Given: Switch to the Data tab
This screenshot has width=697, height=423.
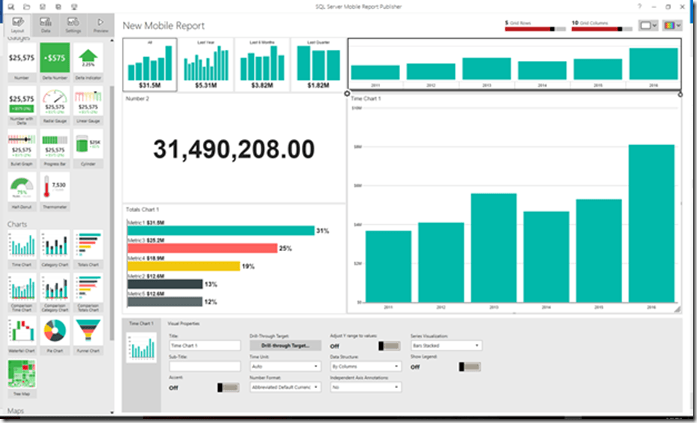Looking at the screenshot, I should (46, 24).
